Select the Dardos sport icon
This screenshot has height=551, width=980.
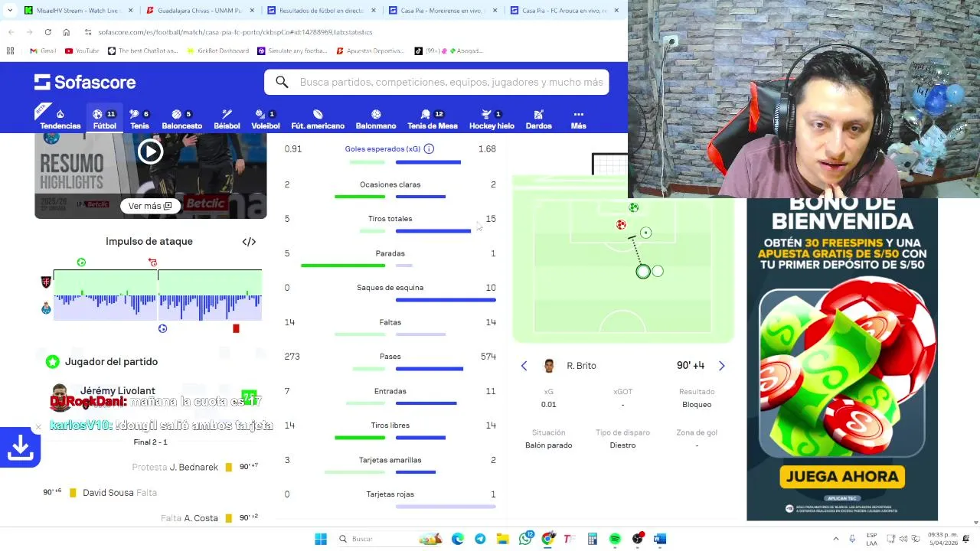(x=538, y=119)
